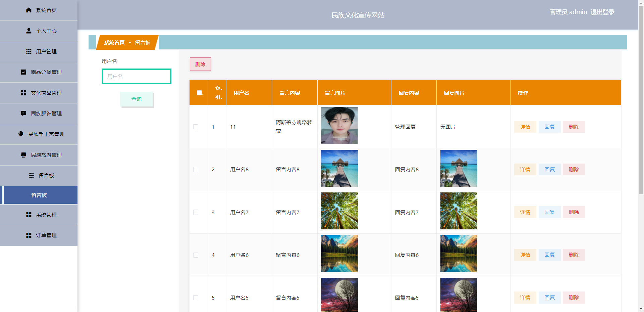The width and height of the screenshot is (644, 312).
Task: Click the grid icon next to 用户管理
Action: pos(29,51)
